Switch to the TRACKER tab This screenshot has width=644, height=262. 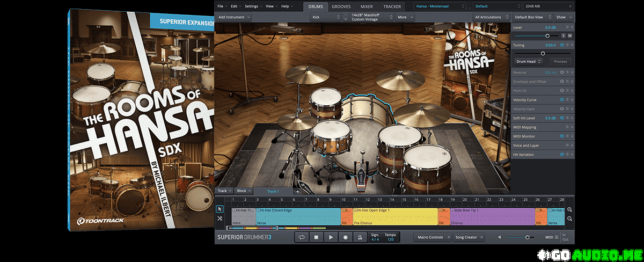tap(392, 6)
